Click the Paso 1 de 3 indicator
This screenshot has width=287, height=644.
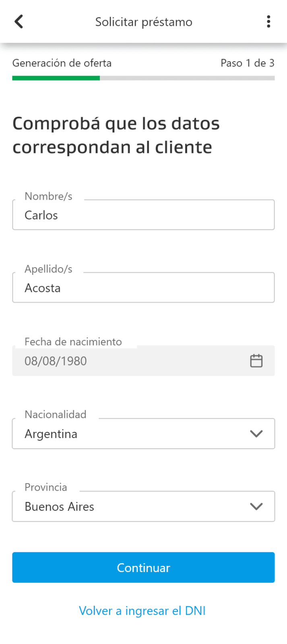(x=248, y=63)
